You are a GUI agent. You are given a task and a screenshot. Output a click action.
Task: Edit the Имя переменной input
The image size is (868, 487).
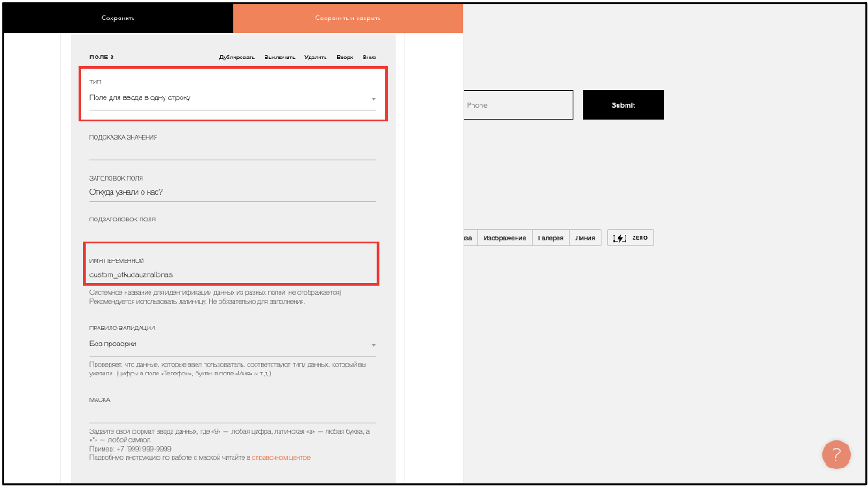point(233,274)
